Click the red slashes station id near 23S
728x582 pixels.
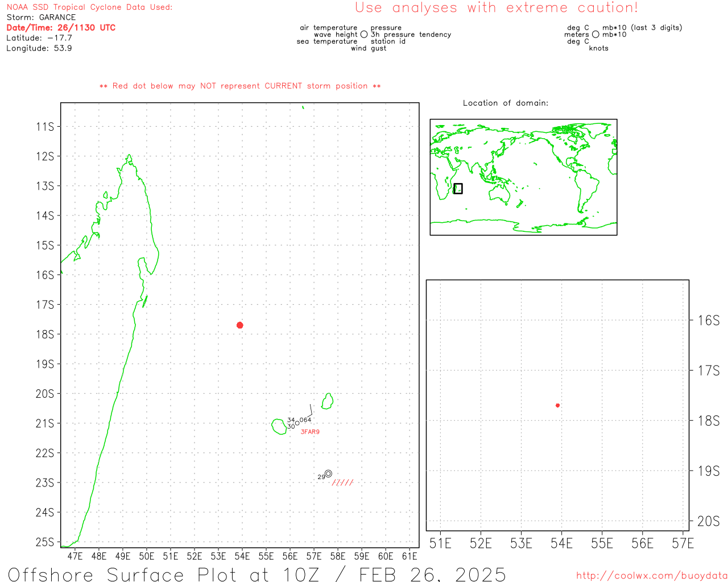[x=342, y=483]
